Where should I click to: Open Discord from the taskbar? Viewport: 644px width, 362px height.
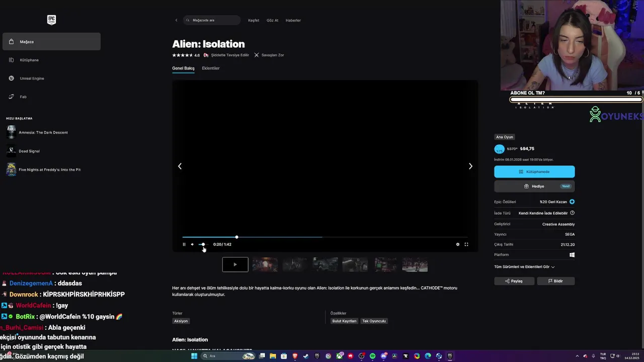[383, 356]
